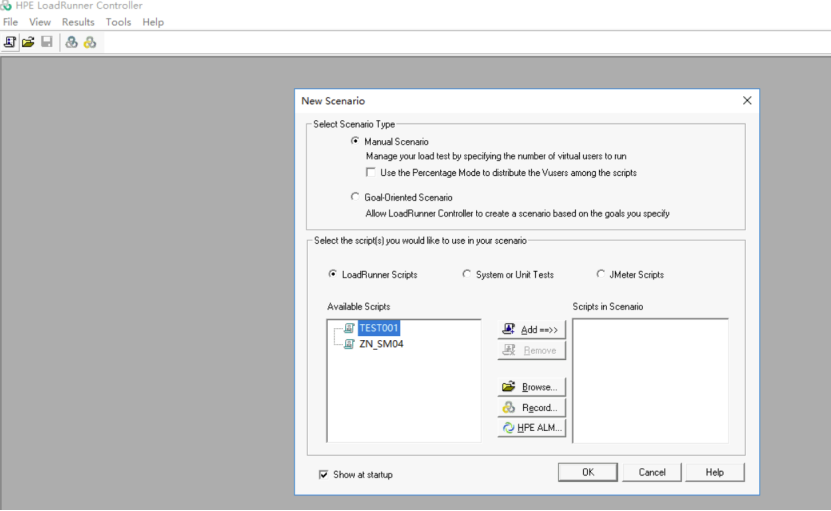Image resolution: width=831 pixels, height=511 pixels.
Task: Click inside the Scripts in Scenario list
Action: (x=650, y=381)
